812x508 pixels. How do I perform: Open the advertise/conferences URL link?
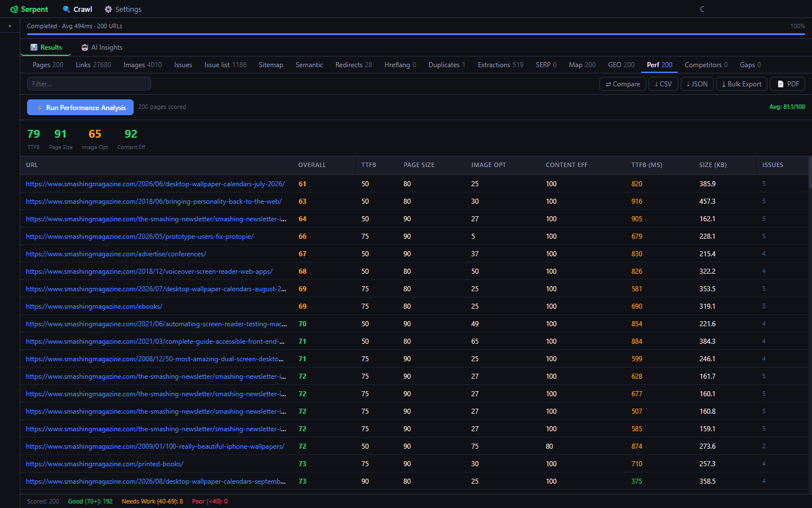pyautogui.click(x=116, y=254)
